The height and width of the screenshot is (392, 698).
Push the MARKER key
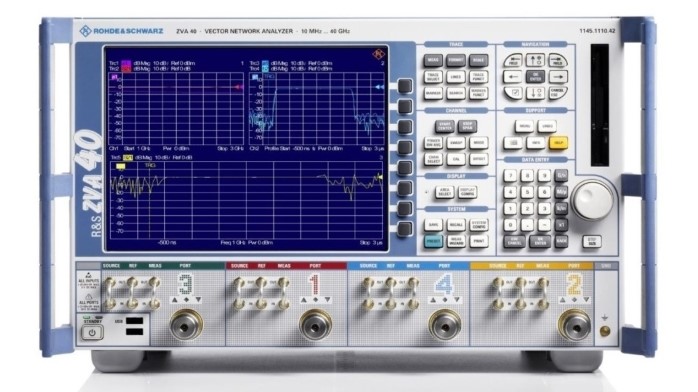click(x=433, y=93)
